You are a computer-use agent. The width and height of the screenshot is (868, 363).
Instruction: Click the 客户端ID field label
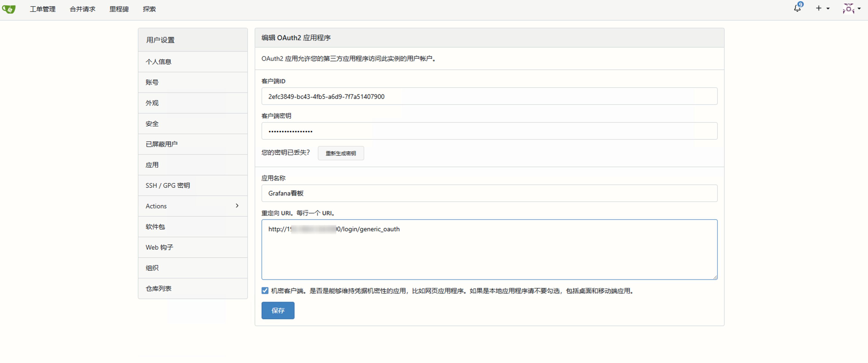pyautogui.click(x=273, y=81)
